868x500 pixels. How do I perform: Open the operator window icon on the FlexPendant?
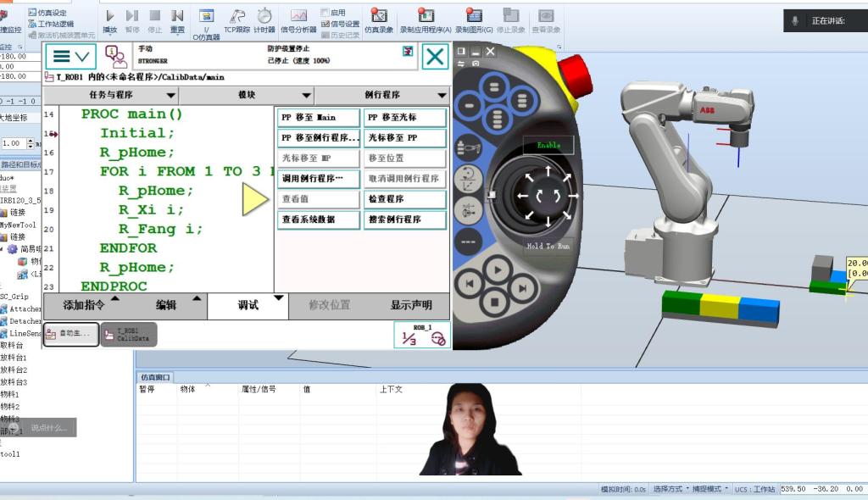point(115,57)
